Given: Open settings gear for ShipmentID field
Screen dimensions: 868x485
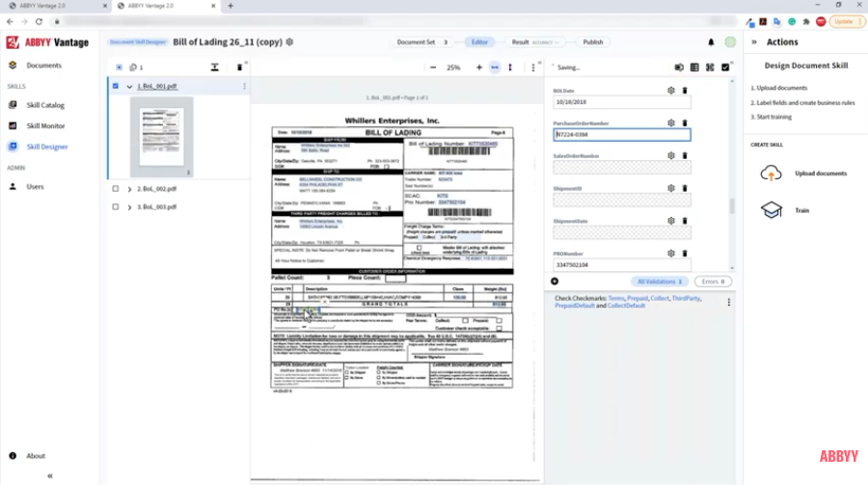Looking at the screenshot, I should click(671, 188).
